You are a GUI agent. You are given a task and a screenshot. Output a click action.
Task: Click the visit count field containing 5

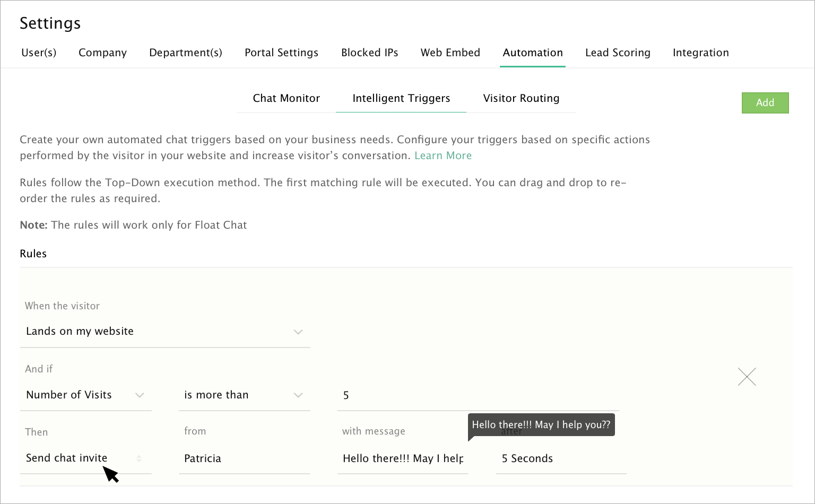click(478, 395)
